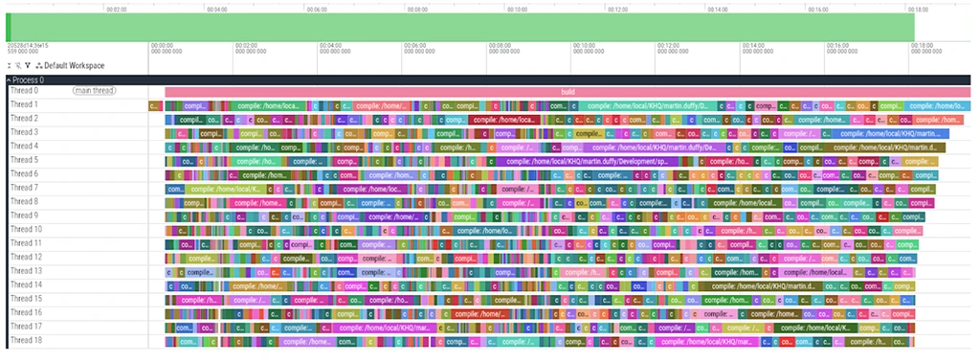Image resolution: width=980 pixels, height=362 pixels.
Task: Click the main thread chip on Thread 0
Action: pyautogui.click(x=95, y=91)
